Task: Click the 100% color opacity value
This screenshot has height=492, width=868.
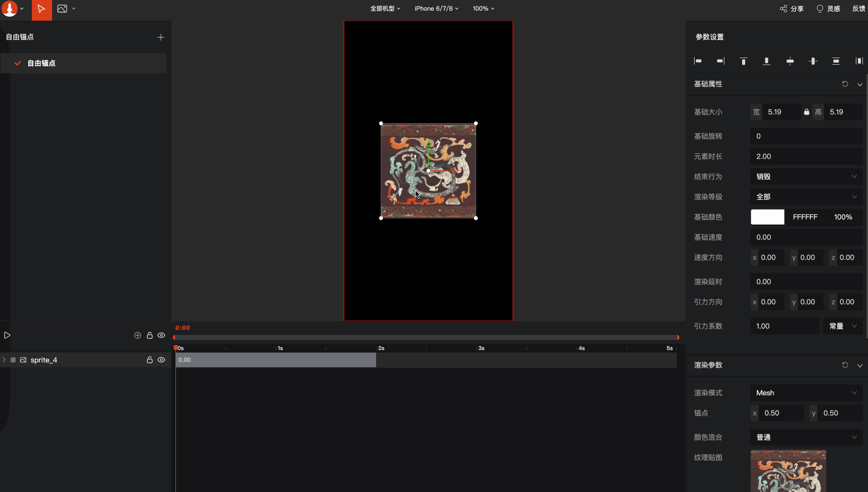Action: point(843,217)
